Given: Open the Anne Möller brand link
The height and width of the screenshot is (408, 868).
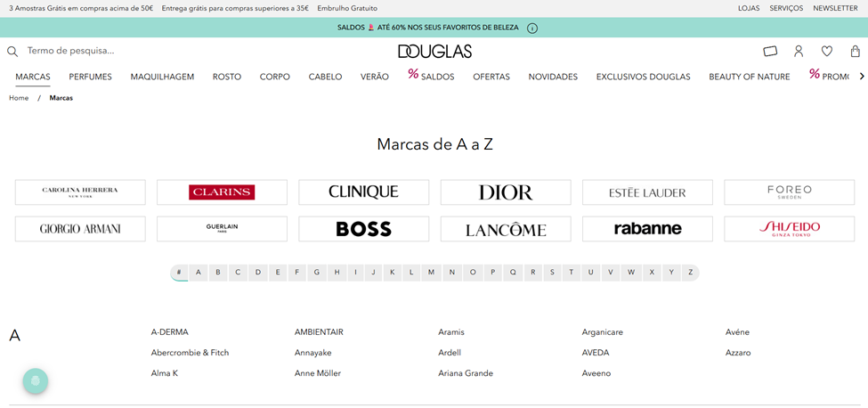Looking at the screenshot, I should click(x=318, y=373).
